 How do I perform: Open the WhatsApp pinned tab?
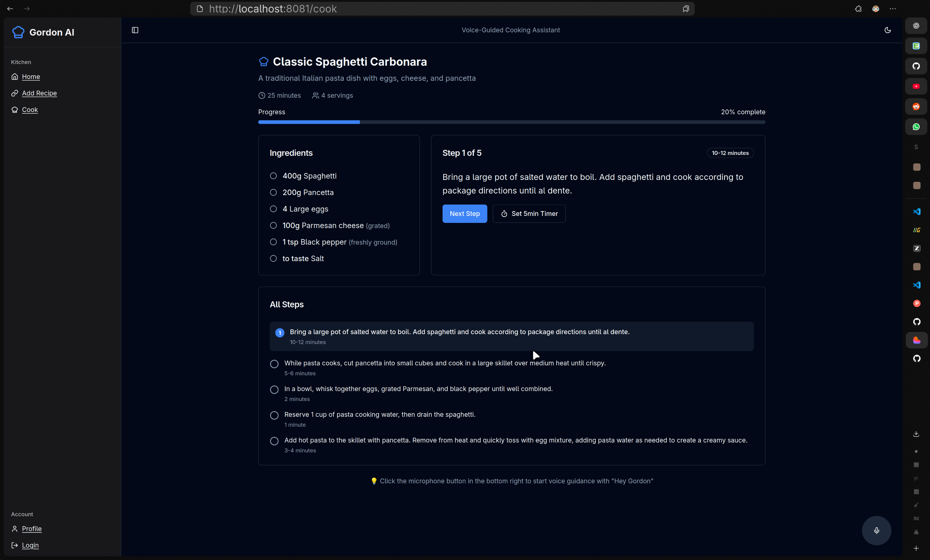click(x=916, y=127)
